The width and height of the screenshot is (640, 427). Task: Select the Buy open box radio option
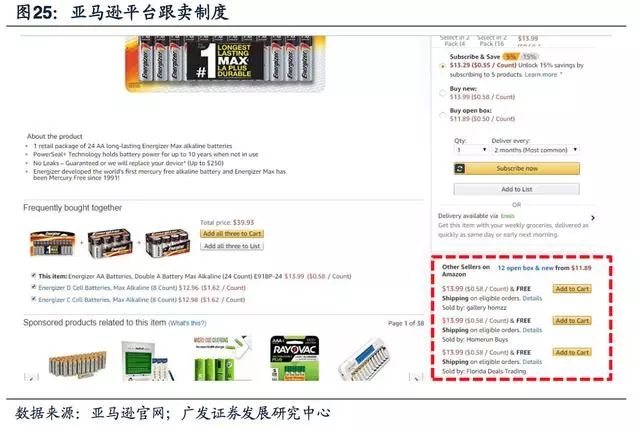pos(442,115)
